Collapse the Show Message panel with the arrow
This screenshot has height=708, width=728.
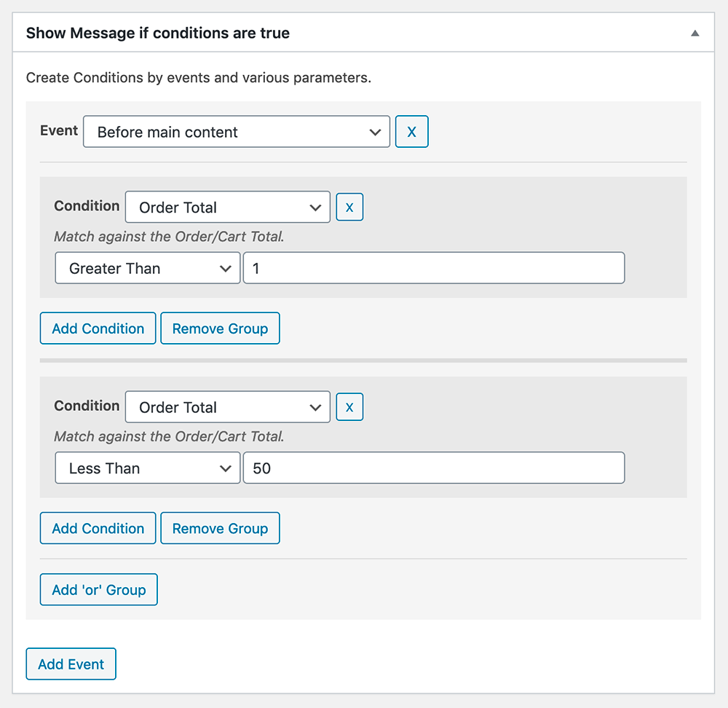695,33
